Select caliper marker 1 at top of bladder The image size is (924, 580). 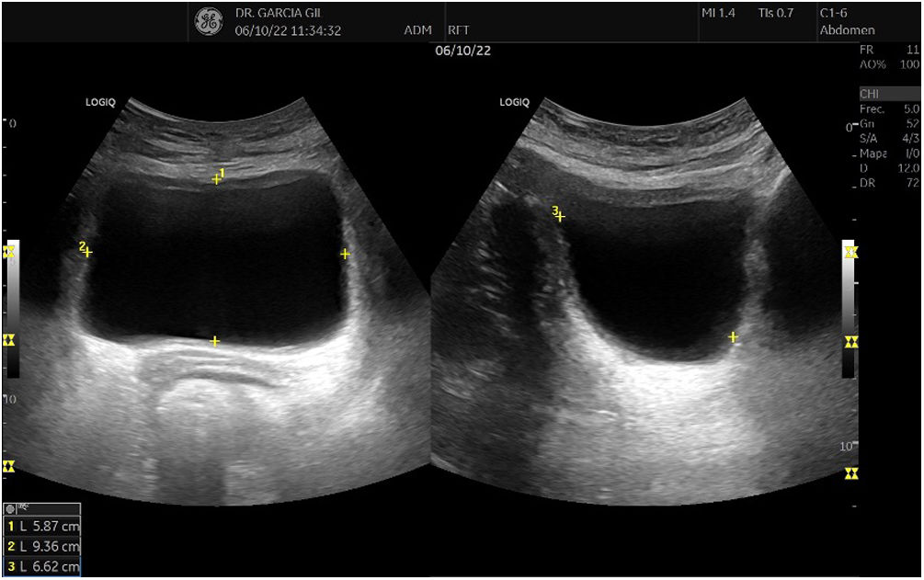tap(217, 178)
